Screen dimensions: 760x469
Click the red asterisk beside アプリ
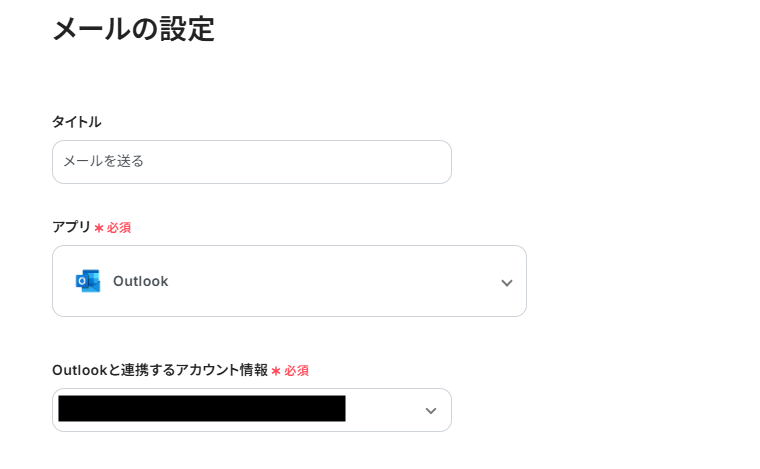tap(99, 228)
